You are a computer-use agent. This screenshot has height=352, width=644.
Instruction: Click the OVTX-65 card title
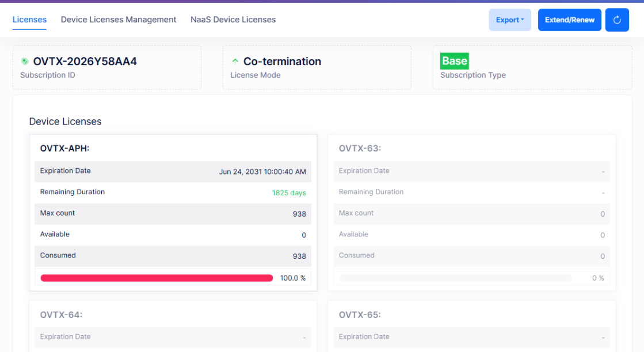tap(360, 315)
